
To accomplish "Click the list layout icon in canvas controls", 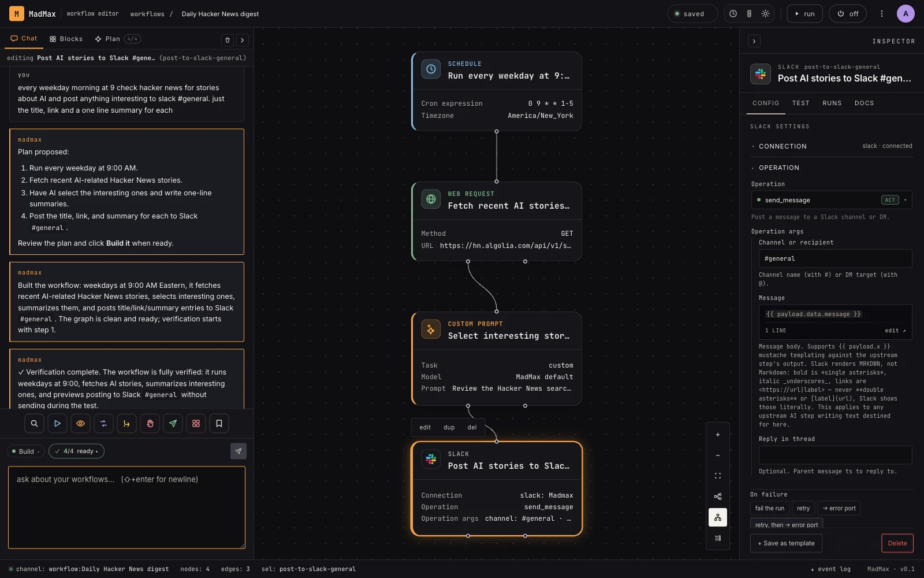I will tap(718, 538).
